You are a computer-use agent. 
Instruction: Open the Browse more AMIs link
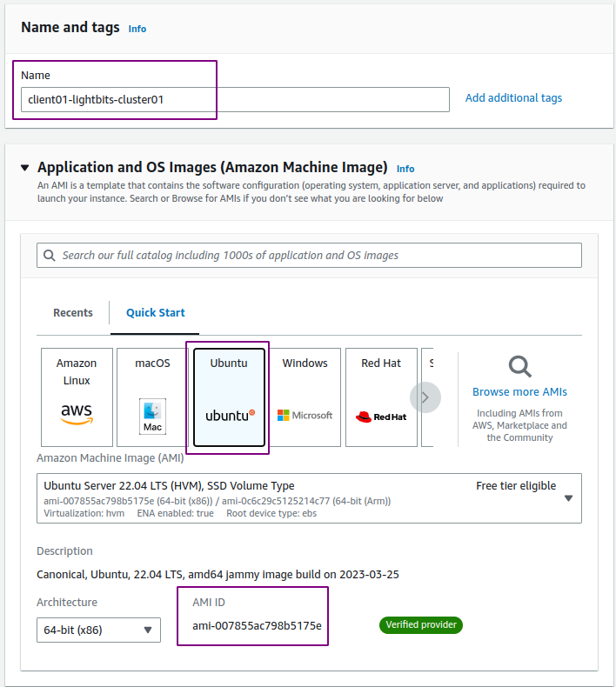519,391
